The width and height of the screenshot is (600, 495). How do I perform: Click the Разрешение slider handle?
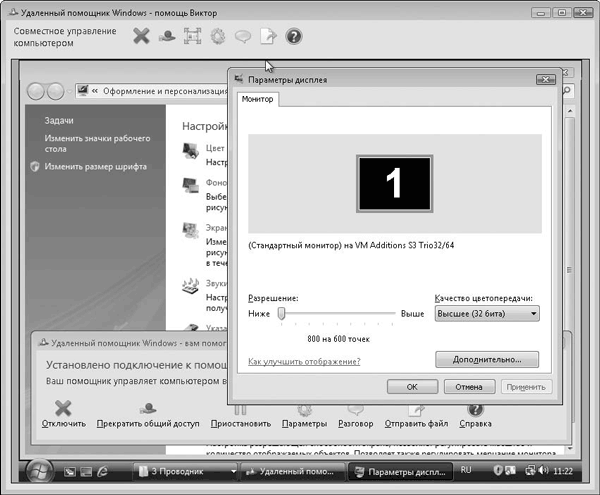coord(282,314)
